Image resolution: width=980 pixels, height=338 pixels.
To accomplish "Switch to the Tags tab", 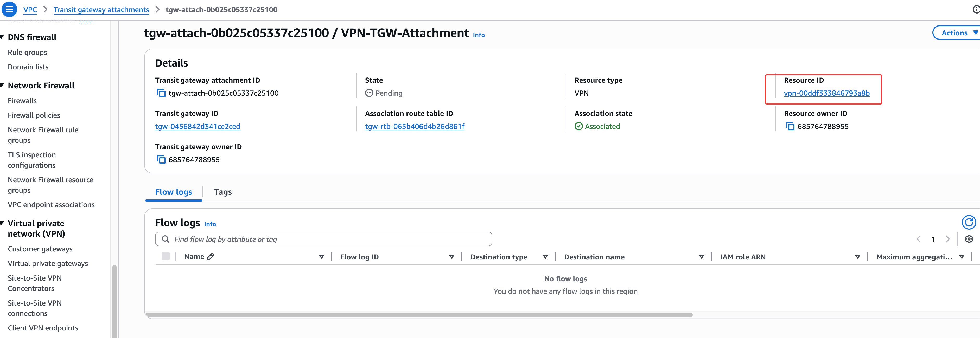I will (222, 192).
